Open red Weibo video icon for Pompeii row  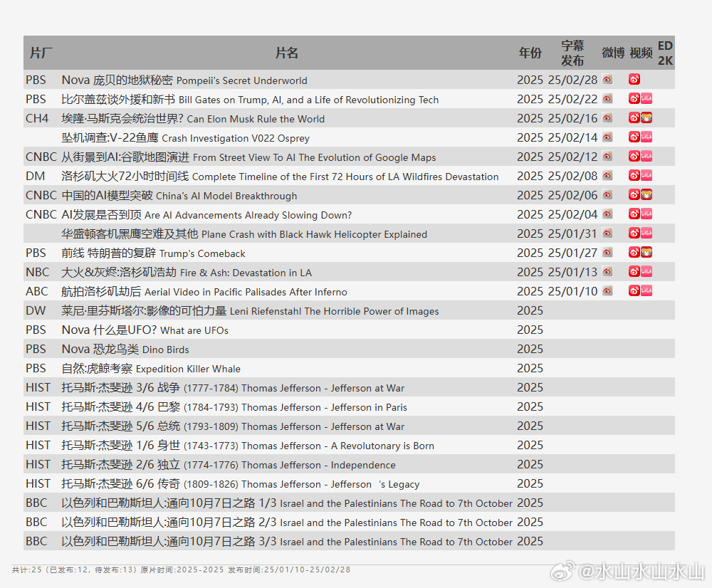point(634,80)
